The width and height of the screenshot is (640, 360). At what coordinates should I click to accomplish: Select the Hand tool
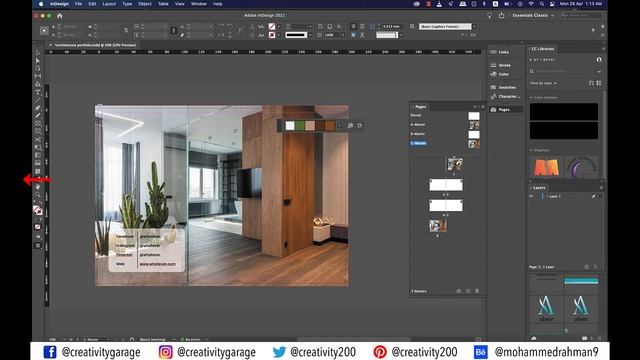(x=38, y=187)
